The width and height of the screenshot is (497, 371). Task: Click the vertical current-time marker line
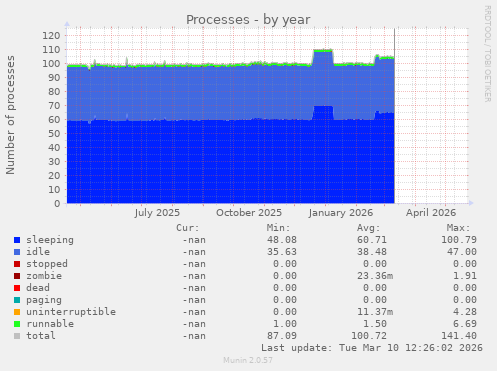tap(395, 116)
